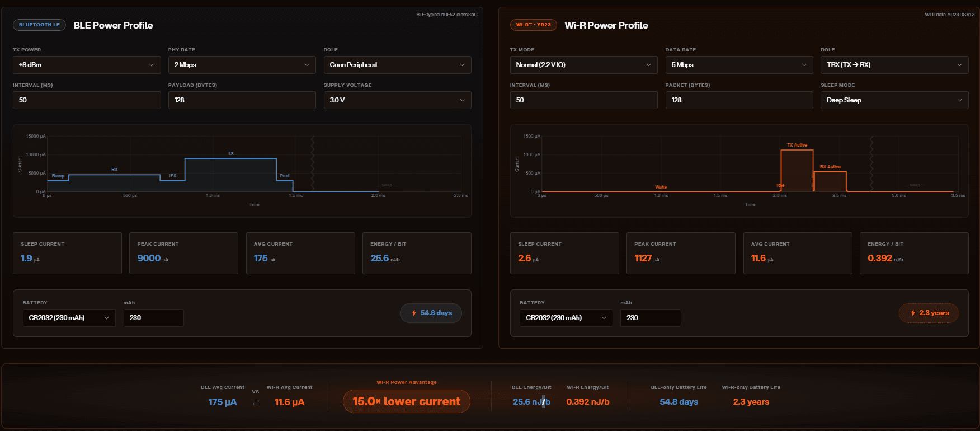This screenshot has width=980, height=431.
Task: Click the Wi-R battery mAh input field
Action: coord(651,318)
